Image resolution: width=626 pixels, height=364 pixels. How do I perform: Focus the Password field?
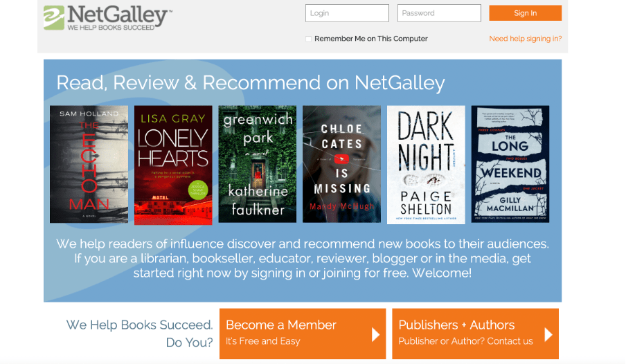(439, 13)
